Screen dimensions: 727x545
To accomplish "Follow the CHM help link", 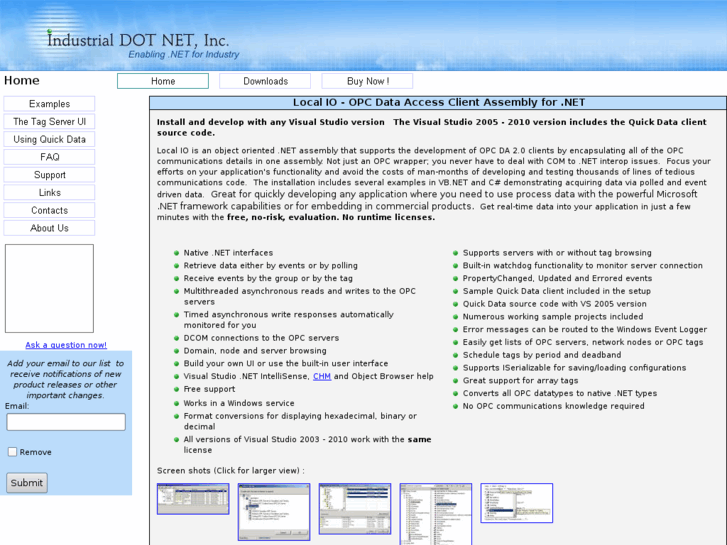I will [x=322, y=376].
